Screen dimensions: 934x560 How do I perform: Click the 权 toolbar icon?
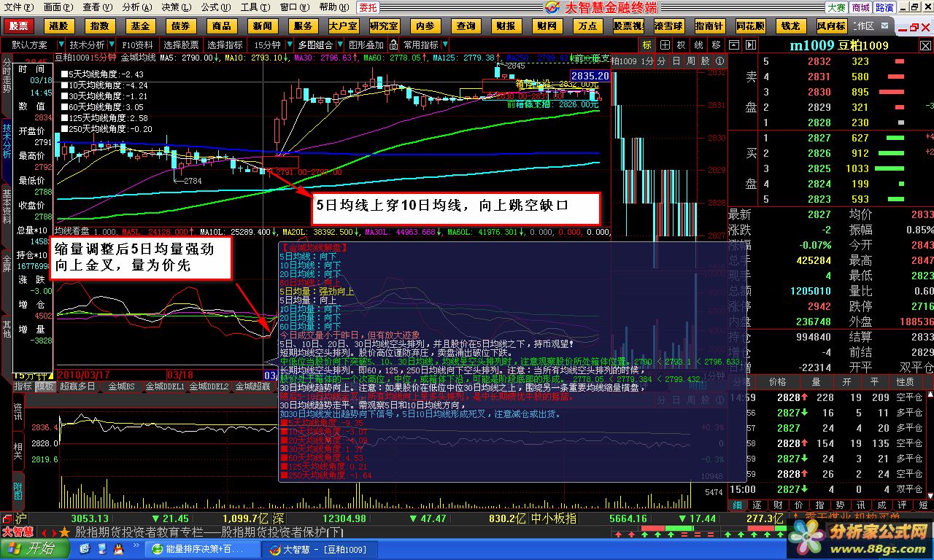682,44
